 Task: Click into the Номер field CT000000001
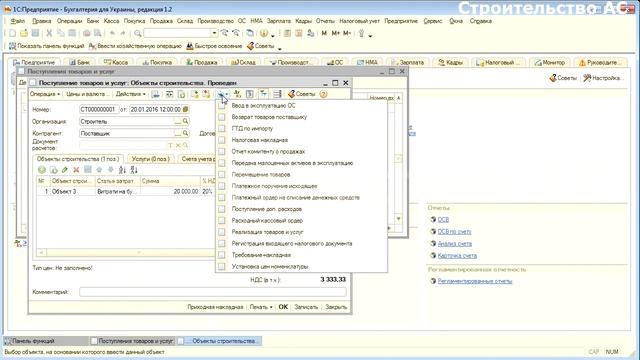point(99,109)
